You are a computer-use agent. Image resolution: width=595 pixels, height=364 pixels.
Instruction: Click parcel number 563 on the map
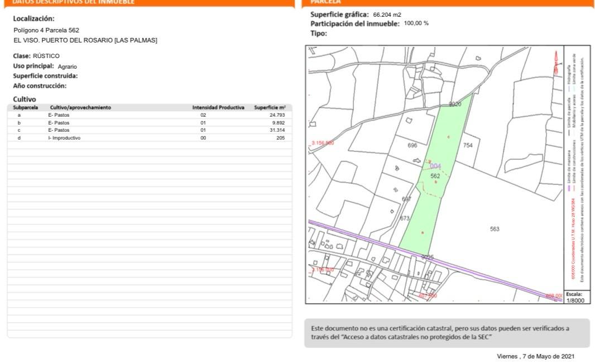[495, 229]
